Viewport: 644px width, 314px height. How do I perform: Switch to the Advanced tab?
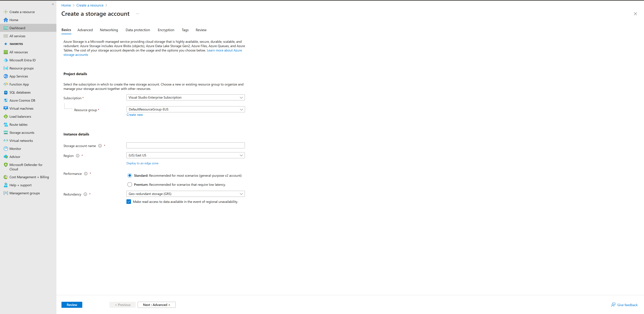click(85, 30)
